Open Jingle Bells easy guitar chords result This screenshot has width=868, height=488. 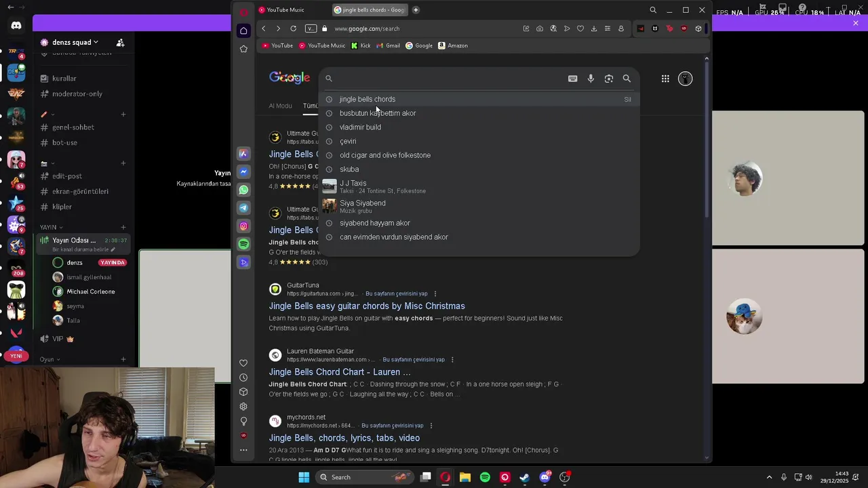367,306
